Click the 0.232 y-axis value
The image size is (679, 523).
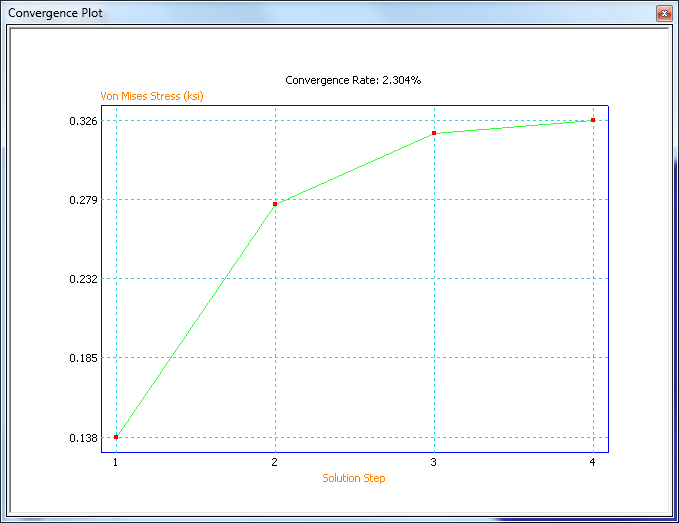coord(84,279)
